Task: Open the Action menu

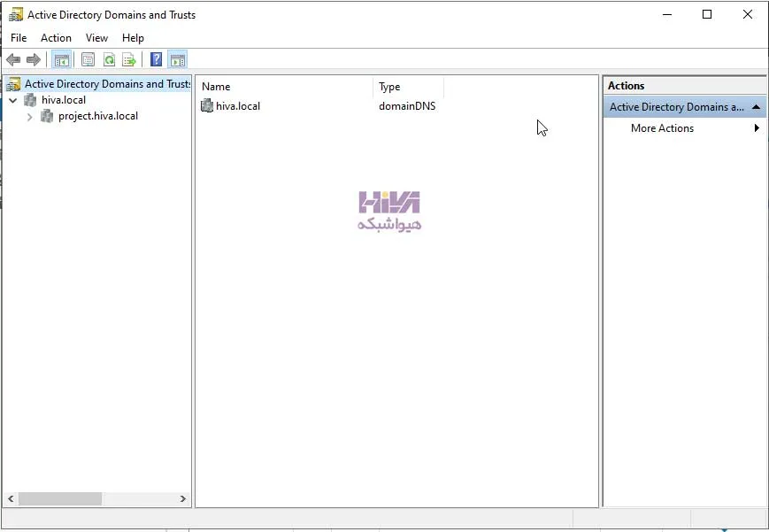Action: tap(56, 38)
